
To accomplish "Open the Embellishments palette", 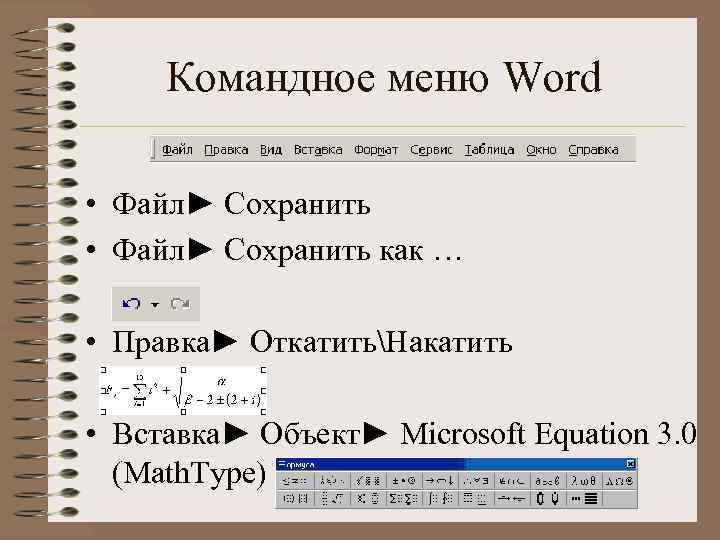I will click(x=368, y=481).
